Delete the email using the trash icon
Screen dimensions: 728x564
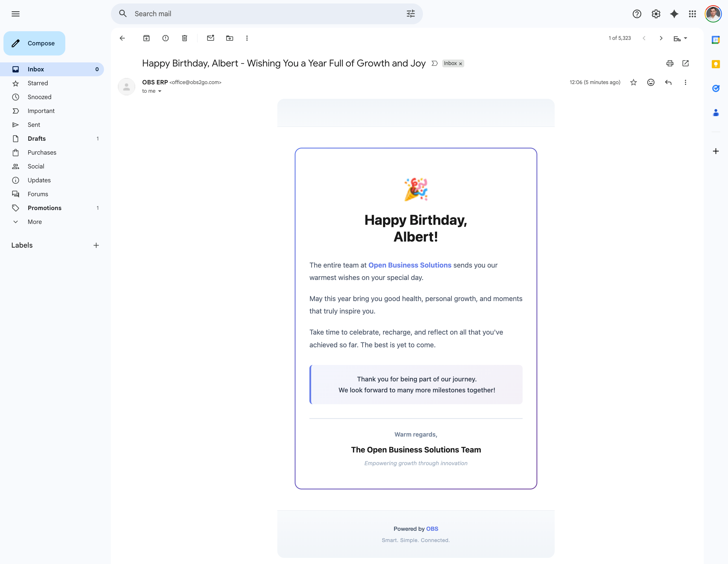(x=184, y=38)
